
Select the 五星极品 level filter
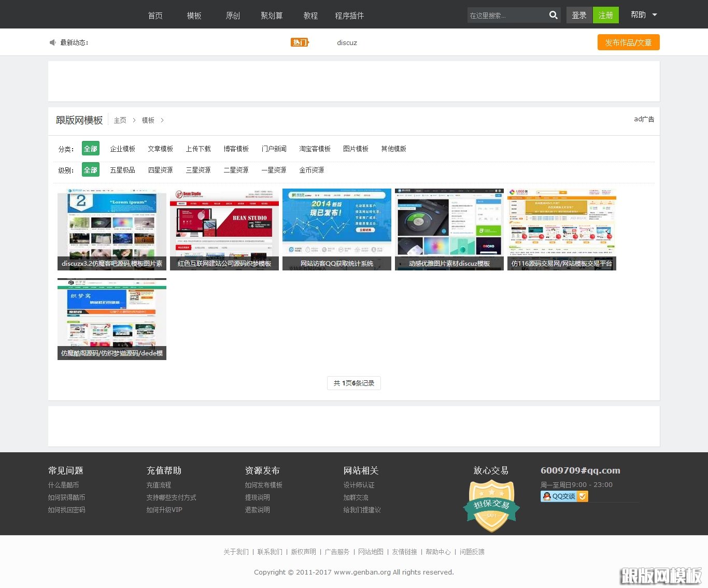[122, 170]
